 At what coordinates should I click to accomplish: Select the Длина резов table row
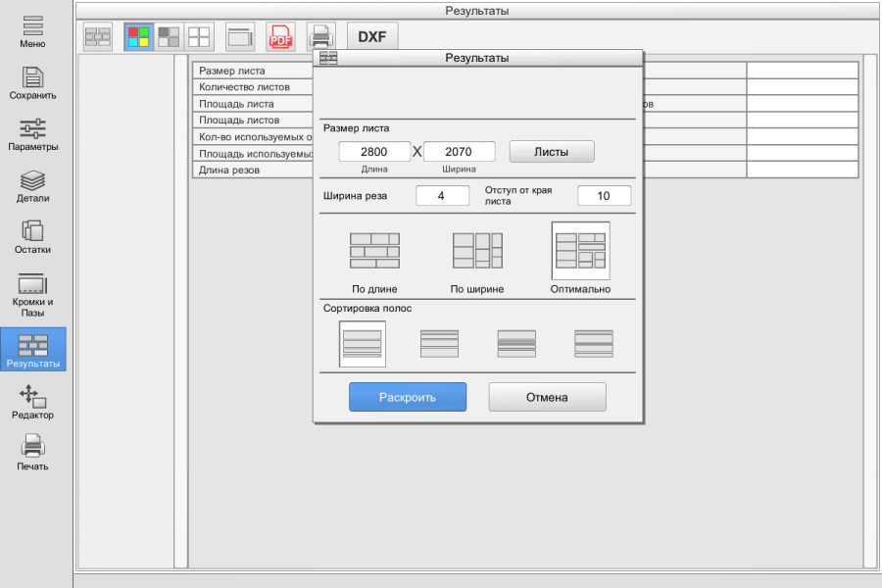tap(253, 170)
